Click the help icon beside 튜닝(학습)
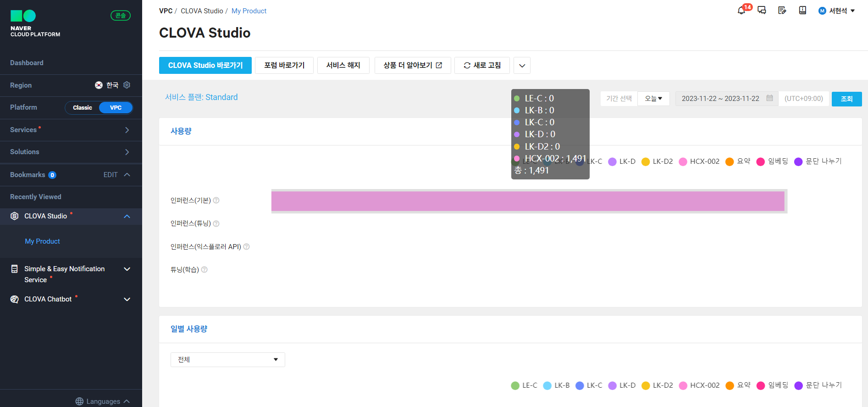868x407 pixels. coord(205,270)
